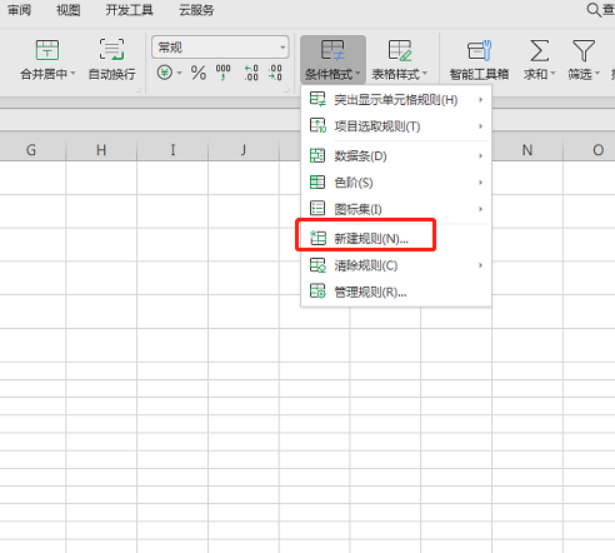Click the currency (¥) format icon
Screen dimensions: 615x553
coord(165,73)
